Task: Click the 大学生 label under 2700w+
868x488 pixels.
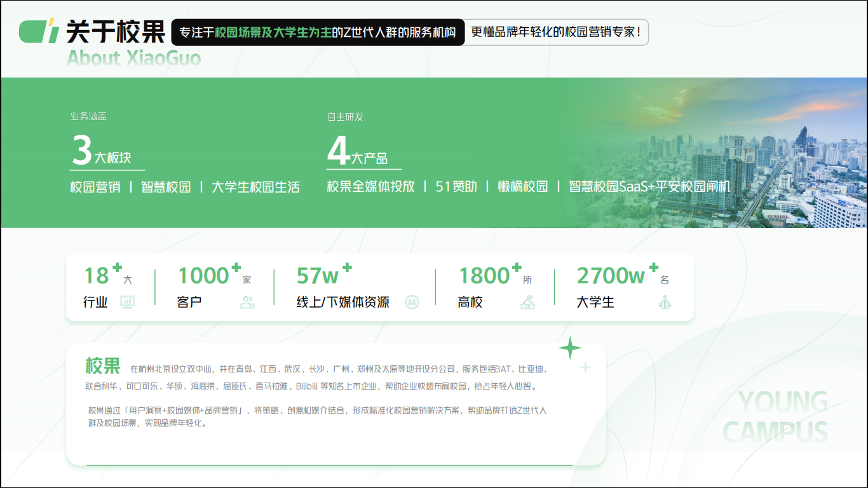Action: click(x=595, y=302)
